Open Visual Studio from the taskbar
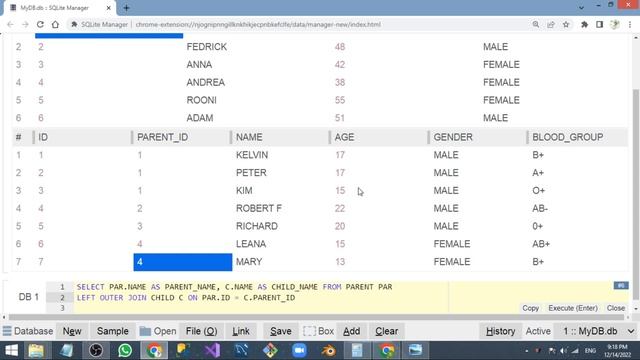The height and width of the screenshot is (360, 640). coord(212,351)
